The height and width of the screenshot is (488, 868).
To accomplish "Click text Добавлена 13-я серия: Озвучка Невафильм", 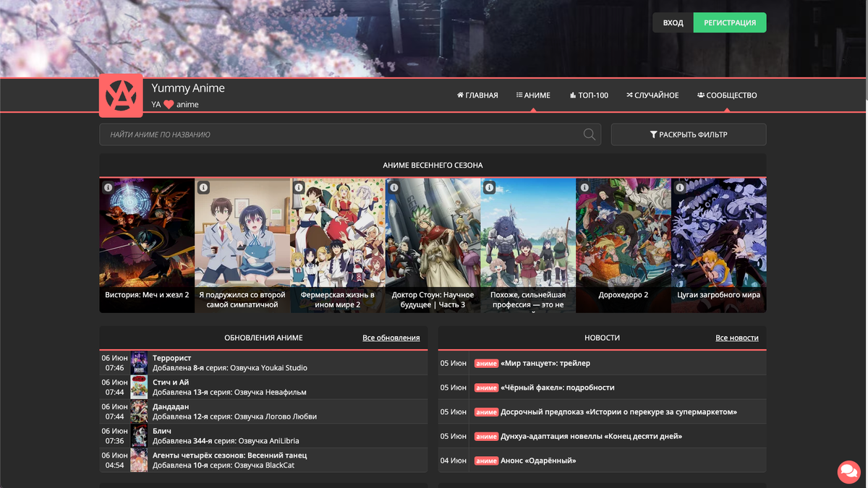I will [x=229, y=393].
